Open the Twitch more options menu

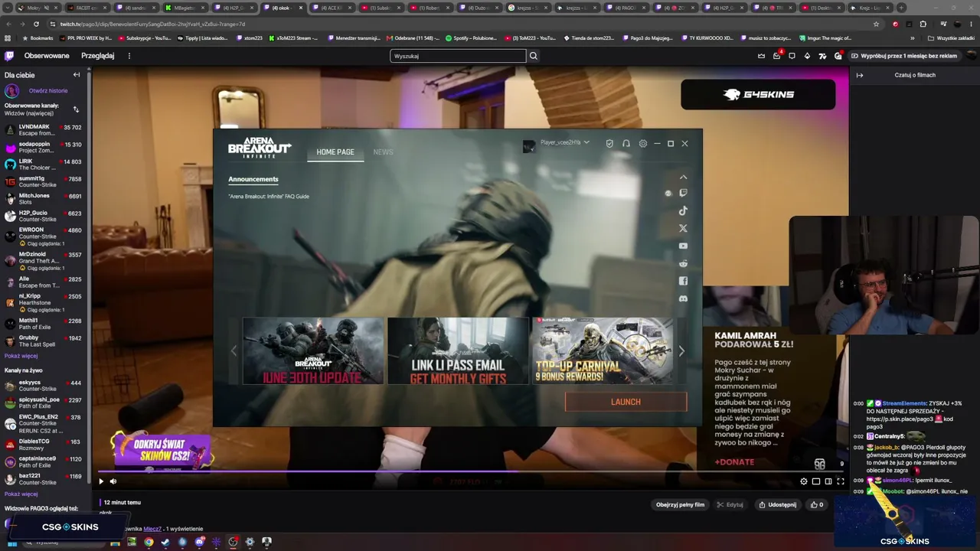(x=129, y=56)
